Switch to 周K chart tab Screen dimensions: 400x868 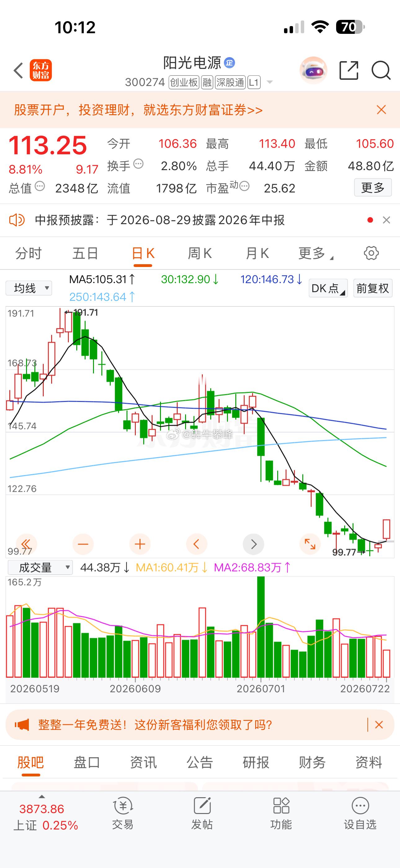coord(200,253)
